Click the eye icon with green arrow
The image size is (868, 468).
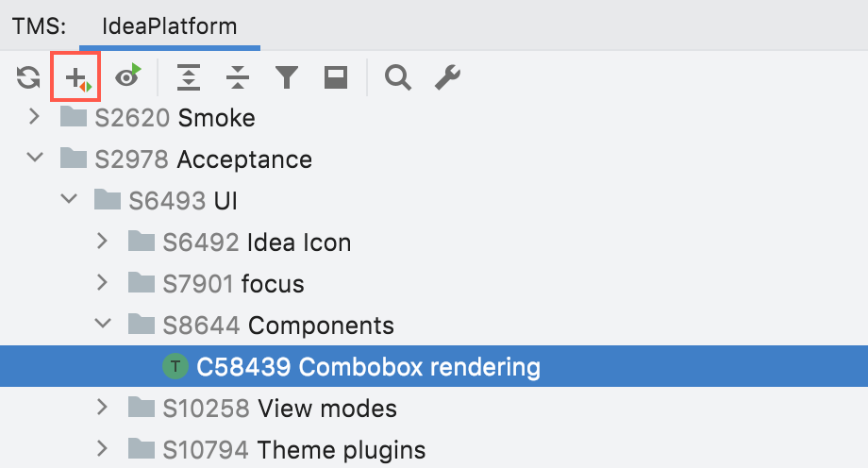tap(126, 78)
